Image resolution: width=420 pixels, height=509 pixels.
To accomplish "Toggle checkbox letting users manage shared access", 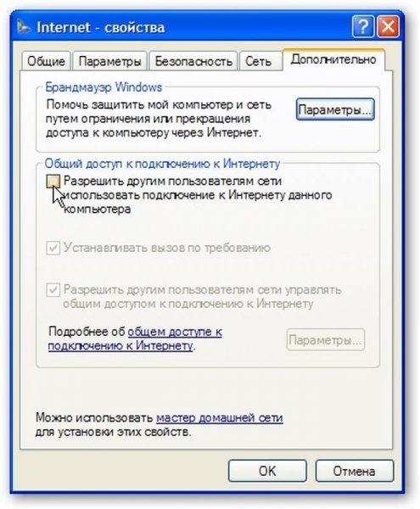I will [53, 289].
